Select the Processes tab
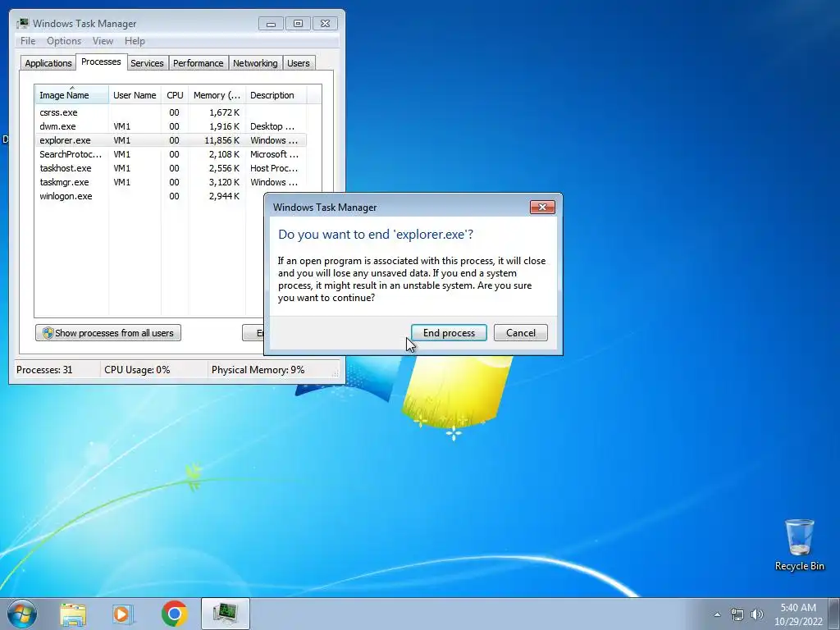 point(101,62)
